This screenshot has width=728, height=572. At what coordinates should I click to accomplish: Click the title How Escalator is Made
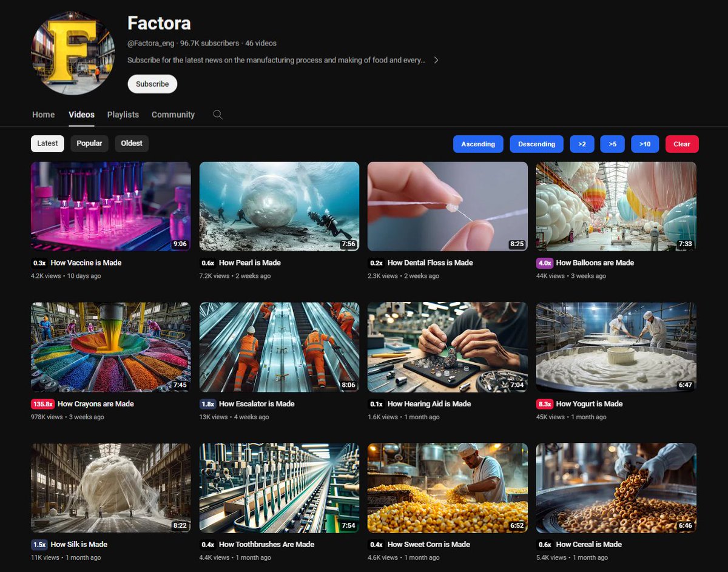pyautogui.click(x=257, y=403)
